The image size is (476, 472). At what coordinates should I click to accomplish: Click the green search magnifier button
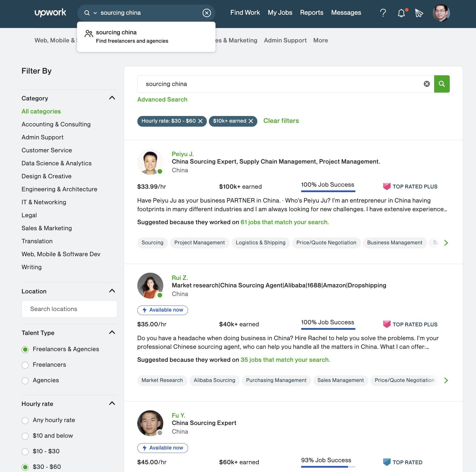coord(442,84)
